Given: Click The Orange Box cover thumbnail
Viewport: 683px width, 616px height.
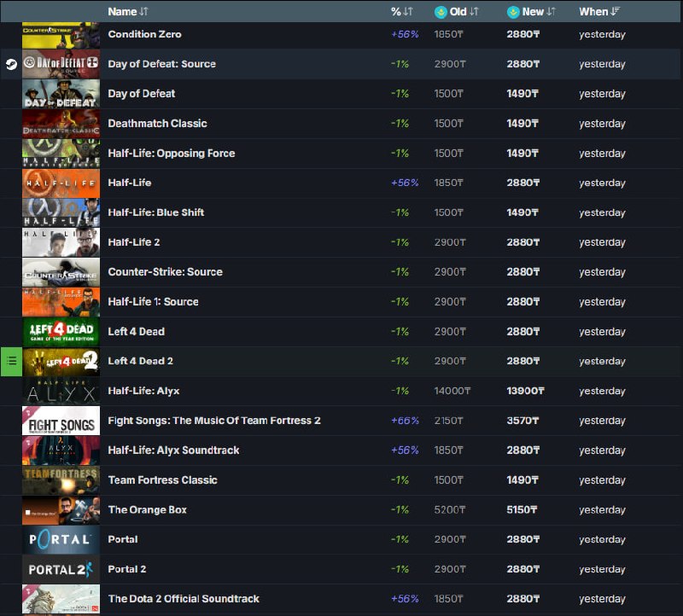Looking at the screenshot, I should pos(61,509).
